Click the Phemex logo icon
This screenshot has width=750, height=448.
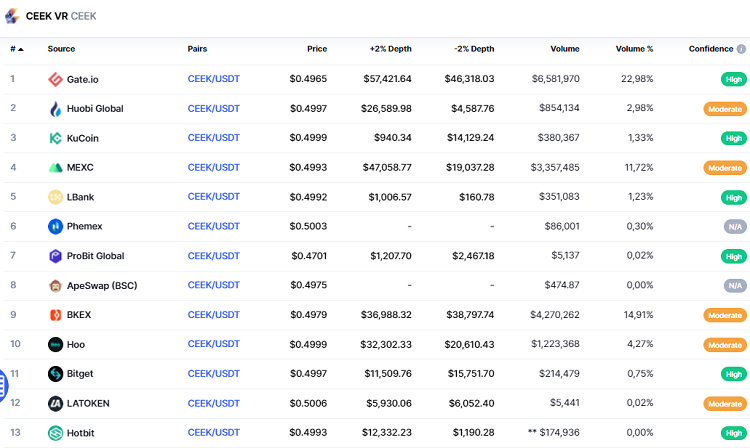point(56,227)
